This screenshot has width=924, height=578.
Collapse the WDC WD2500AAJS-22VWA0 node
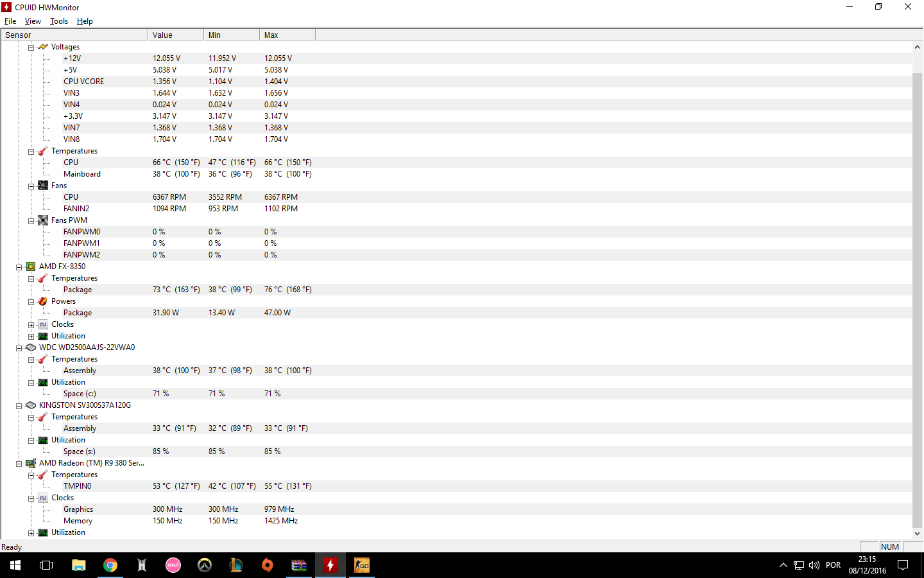[19, 348]
